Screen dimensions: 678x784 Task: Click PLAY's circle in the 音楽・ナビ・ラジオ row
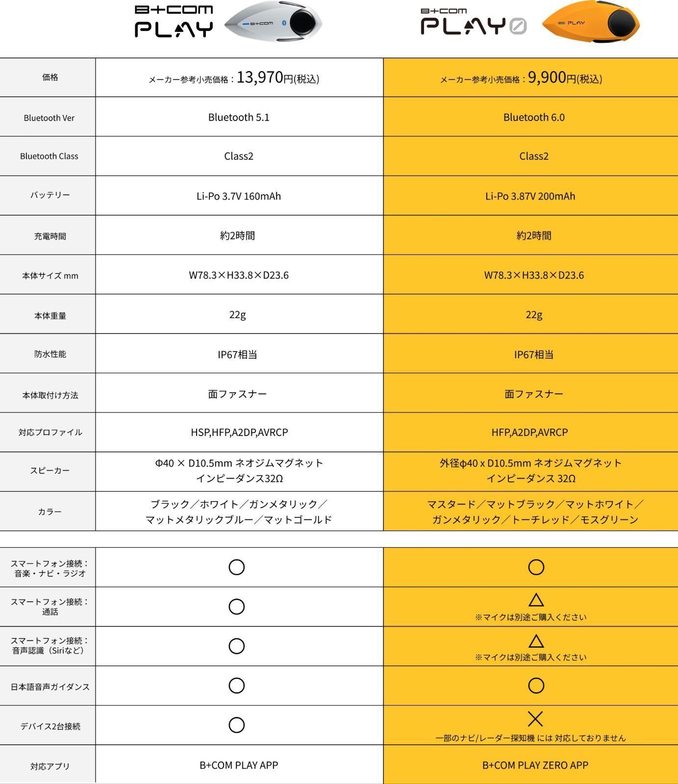point(237,567)
